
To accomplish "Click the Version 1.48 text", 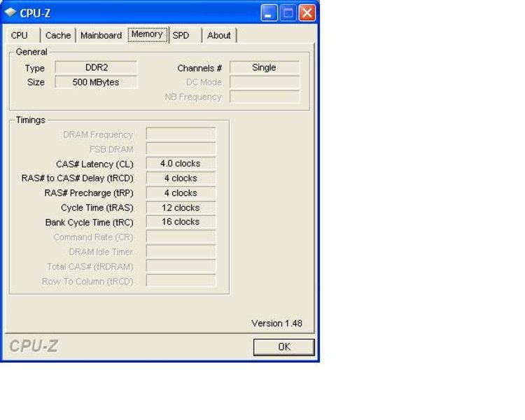I will coord(277,323).
